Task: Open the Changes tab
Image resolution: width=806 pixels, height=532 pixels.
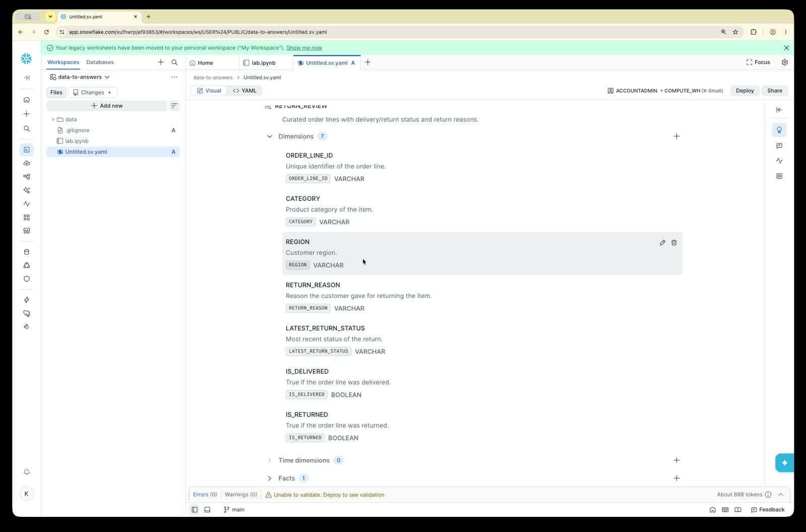Action: coord(92,92)
